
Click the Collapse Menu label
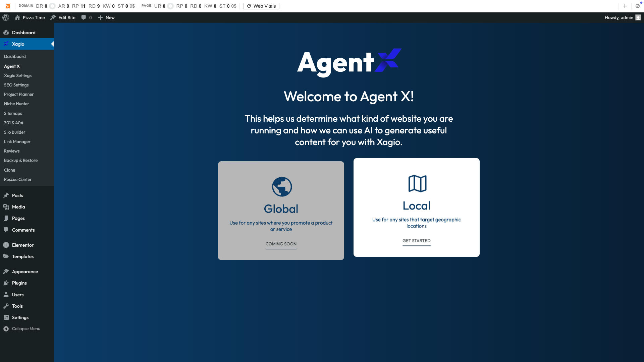[x=26, y=329]
